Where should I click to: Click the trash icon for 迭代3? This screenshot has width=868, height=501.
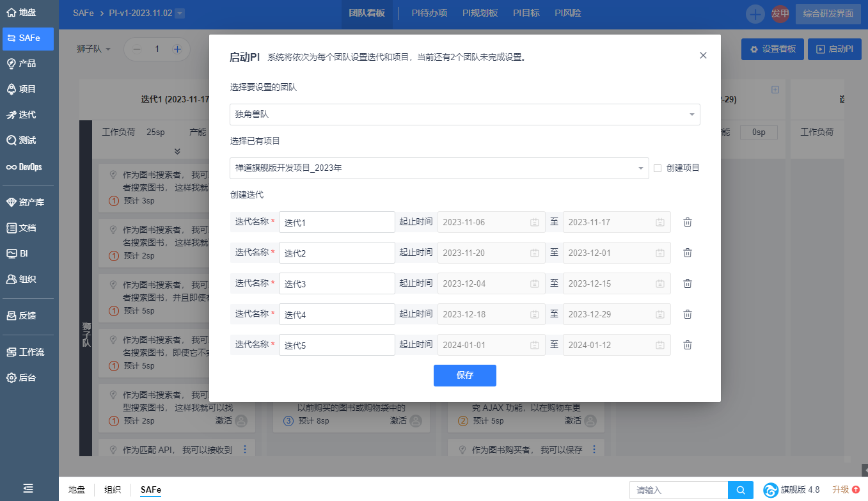pyautogui.click(x=688, y=283)
